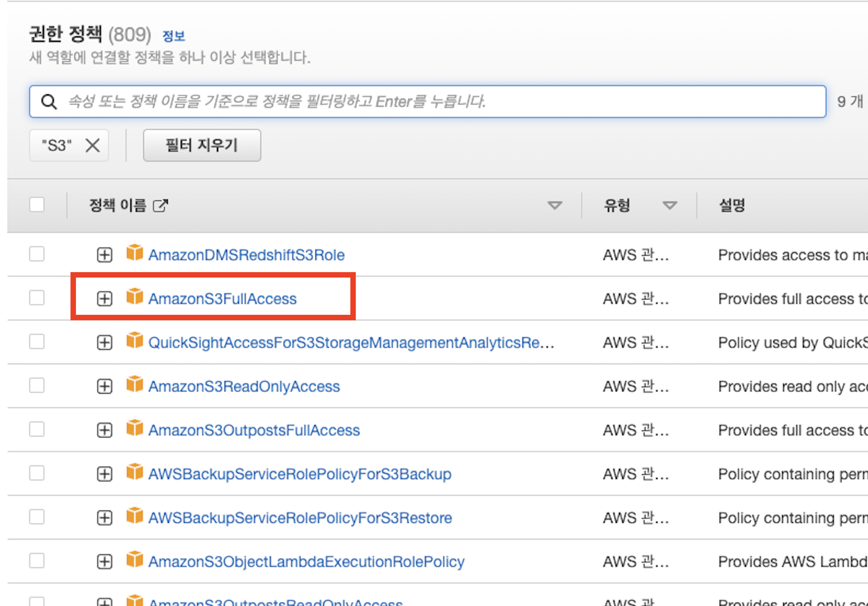Click the 권한 정책 (809) heading

(x=90, y=34)
